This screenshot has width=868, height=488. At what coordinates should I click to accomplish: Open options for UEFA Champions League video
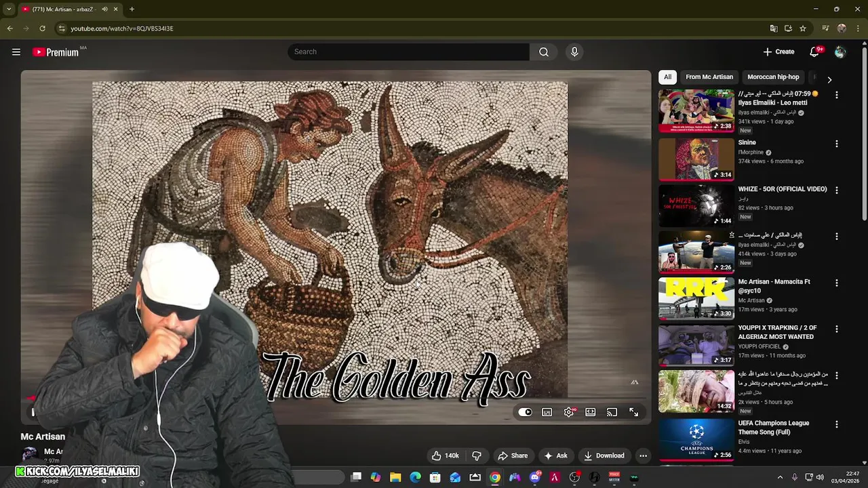coord(837,424)
